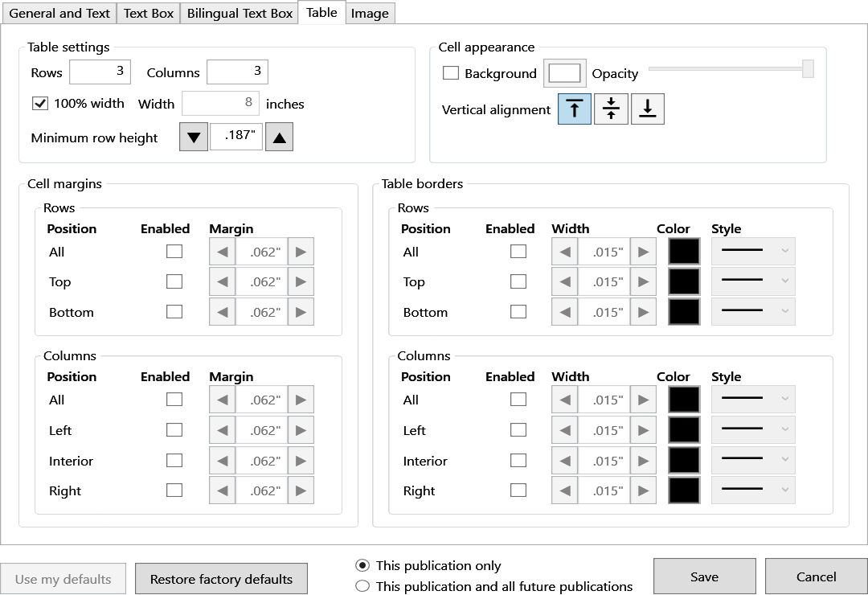Enable cell margin for All rows
The image size is (868, 595).
pos(174,252)
